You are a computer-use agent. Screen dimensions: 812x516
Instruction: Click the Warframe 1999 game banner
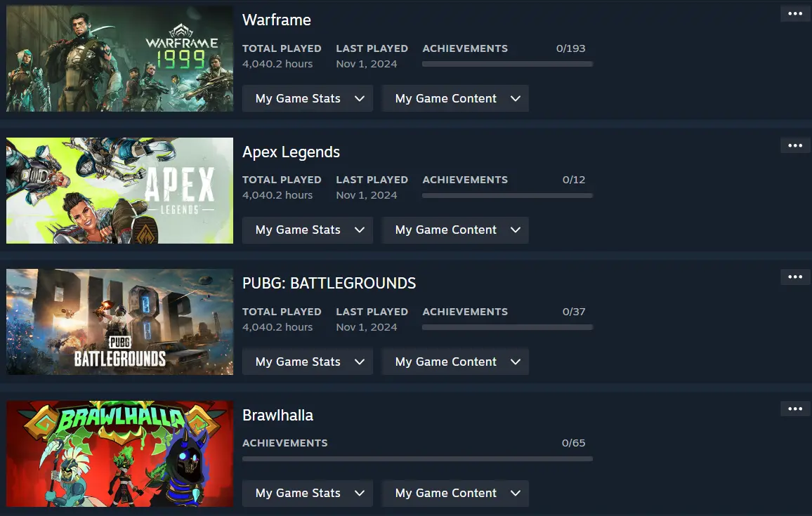click(x=119, y=58)
